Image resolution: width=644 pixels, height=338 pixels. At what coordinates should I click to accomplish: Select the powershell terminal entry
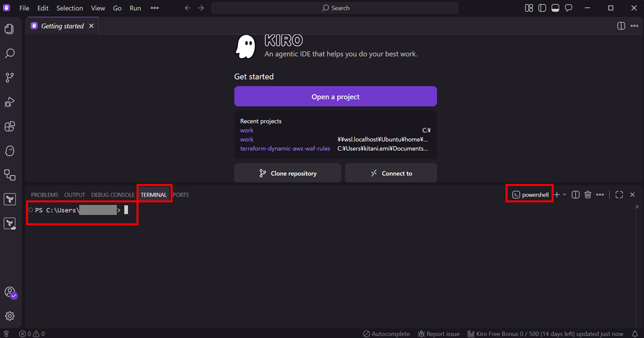(x=530, y=194)
